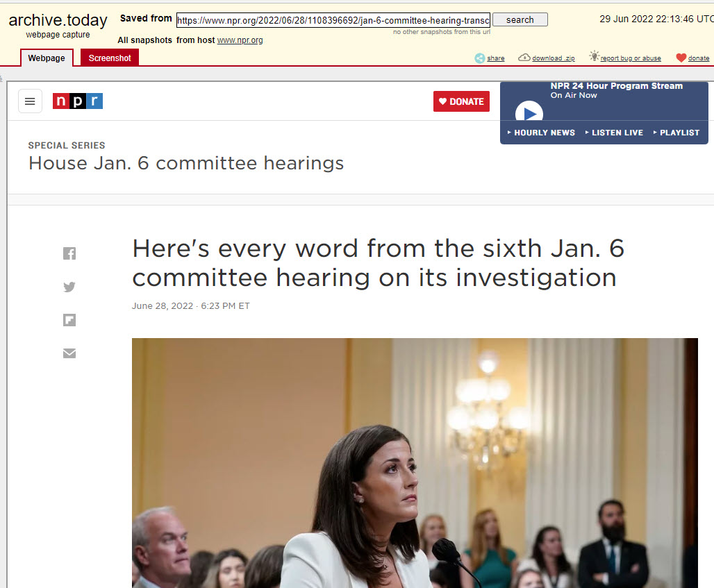Share article via email icon
The width and height of the screenshot is (714, 588).
point(69,353)
